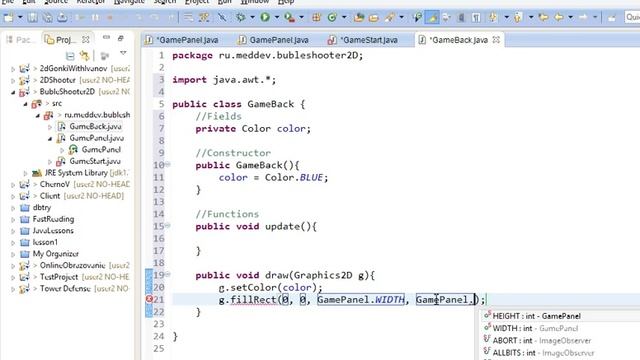Viewport: 640px width, 360px height.
Task: Click the Run Last Tool icon
Action: click(289, 18)
